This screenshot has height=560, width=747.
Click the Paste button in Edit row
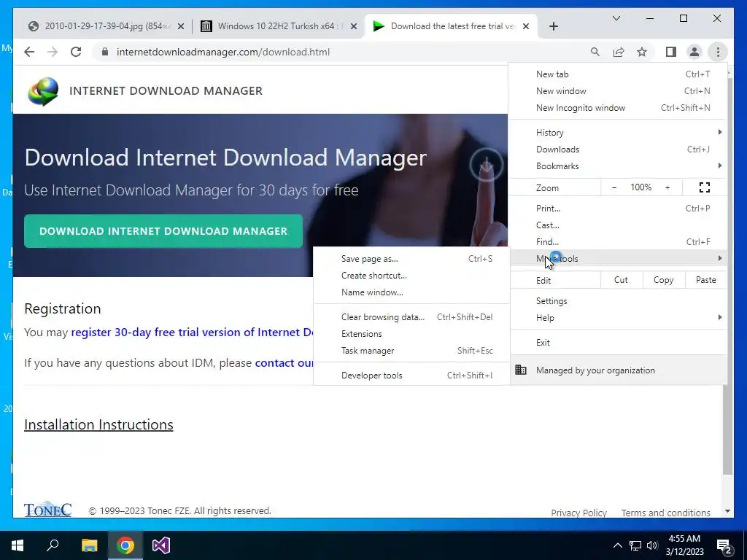[705, 280]
